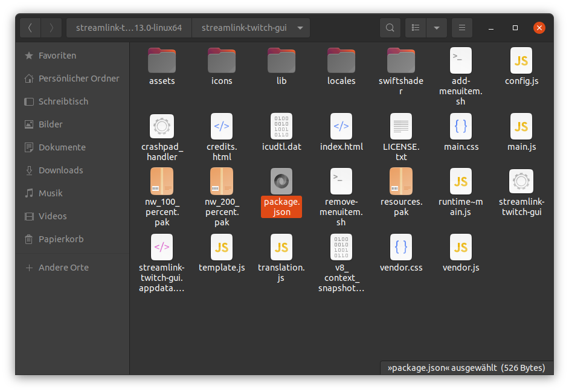This screenshot has width=569, height=392.
Task: Open Dokumente in sidebar
Action: 72,147
